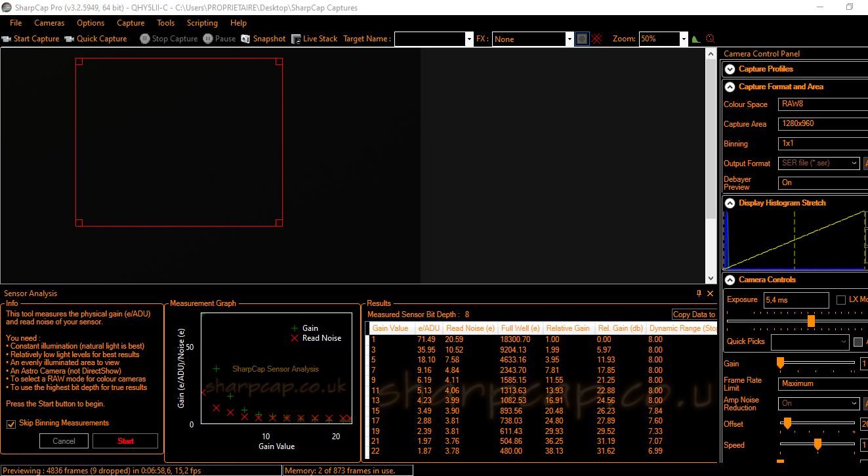868x476 pixels.
Task: Open Live Stack via its icon
Action: tap(296, 39)
